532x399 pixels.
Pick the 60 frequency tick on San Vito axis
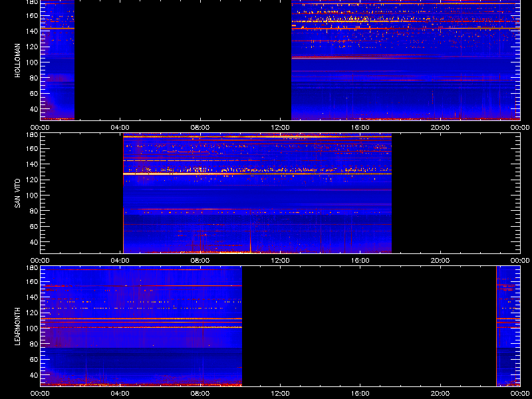[34, 226]
